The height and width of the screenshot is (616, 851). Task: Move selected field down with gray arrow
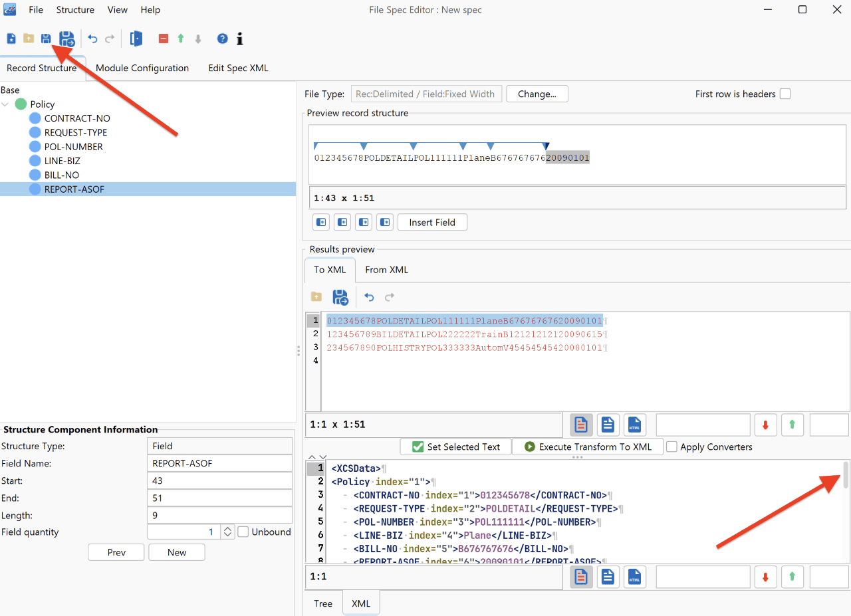click(197, 39)
